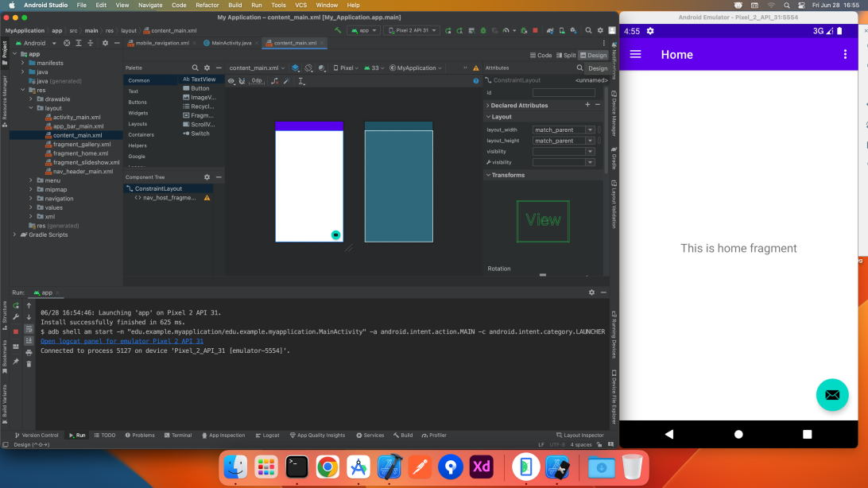
Task: Click the orientation for preview icon
Action: tap(309, 68)
